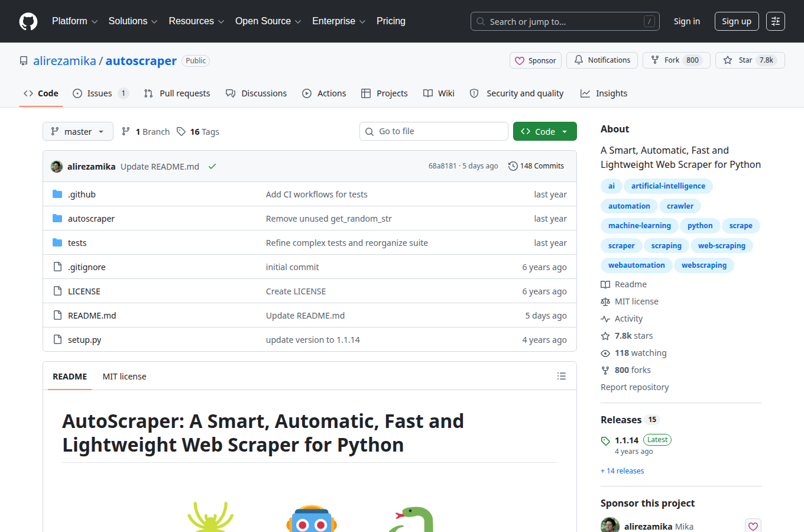Open the 148 Commits history link
Screen dimensions: 804x532
coord(537,166)
